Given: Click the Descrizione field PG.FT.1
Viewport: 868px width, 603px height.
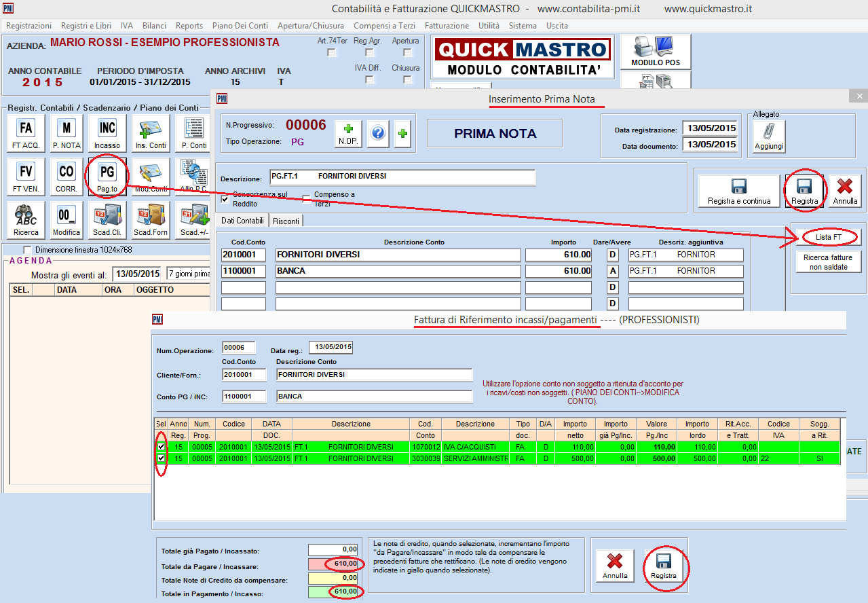Looking at the screenshot, I should 402,177.
